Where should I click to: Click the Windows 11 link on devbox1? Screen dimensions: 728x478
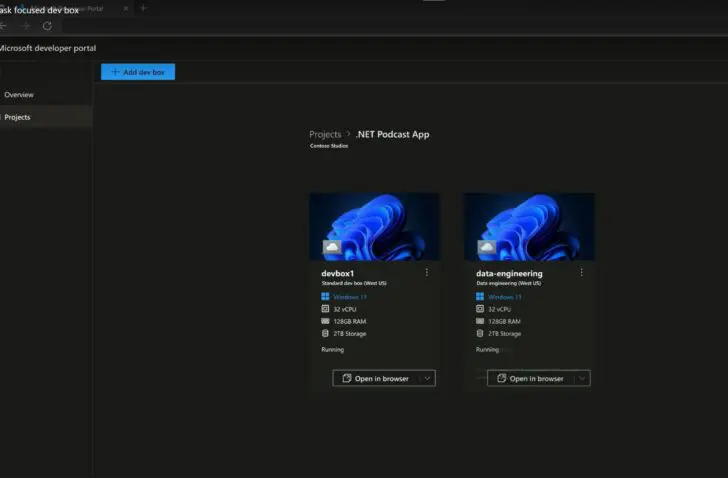pyautogui.click(x=350, y=297)
